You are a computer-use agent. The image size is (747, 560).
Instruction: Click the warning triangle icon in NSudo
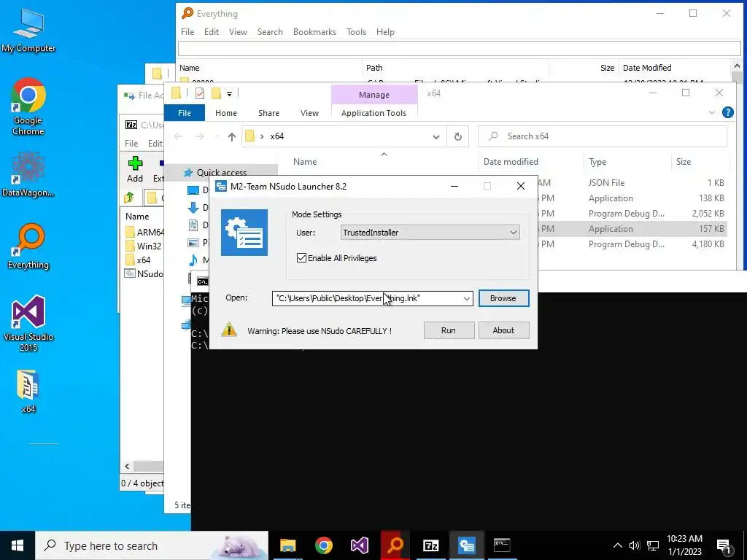(x=229, y=330)
